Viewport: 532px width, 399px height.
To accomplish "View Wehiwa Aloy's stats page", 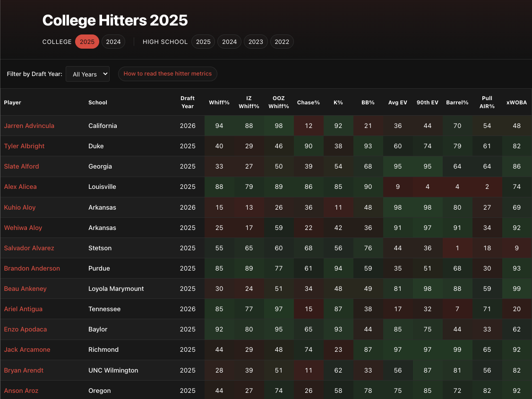I will 23,228.
